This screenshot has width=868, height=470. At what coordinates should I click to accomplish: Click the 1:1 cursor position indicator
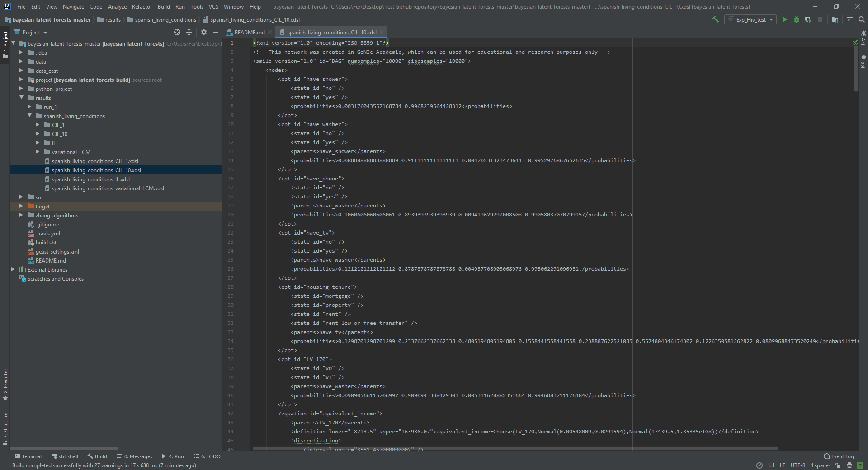pos(771,465)
